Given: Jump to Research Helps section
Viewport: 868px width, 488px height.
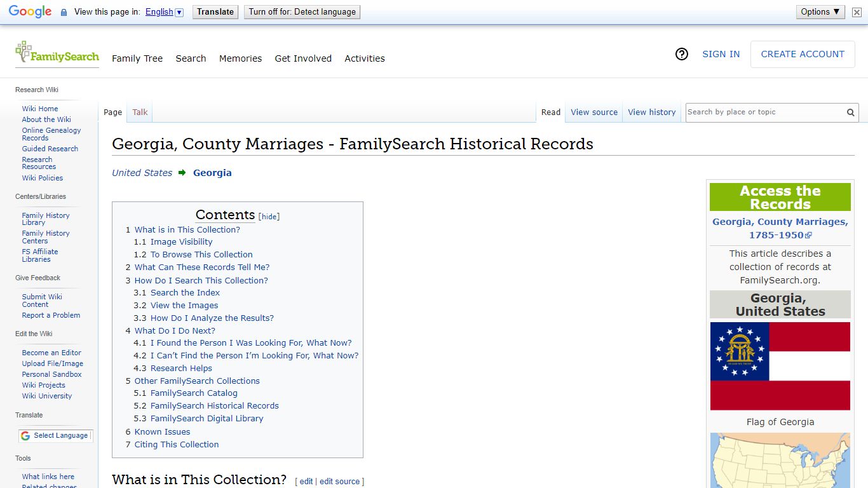Looking at the screenshot, I should click(x=181, y=369).
